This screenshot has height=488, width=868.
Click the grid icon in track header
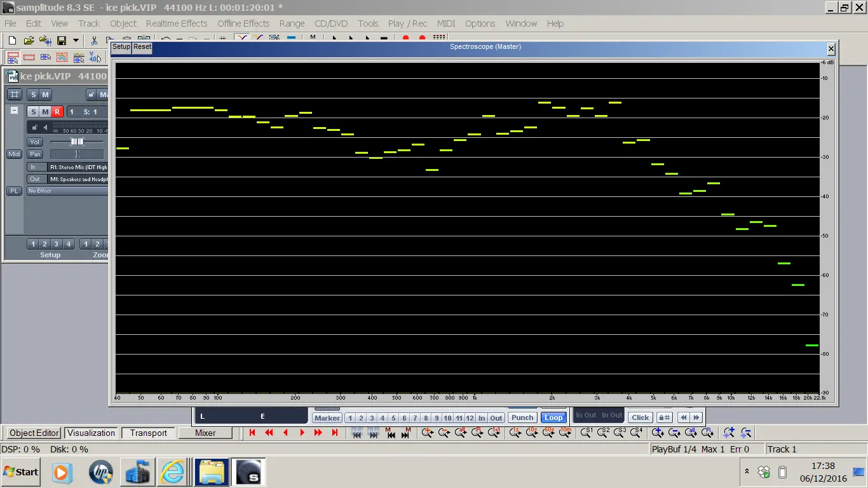click(14, 95)
